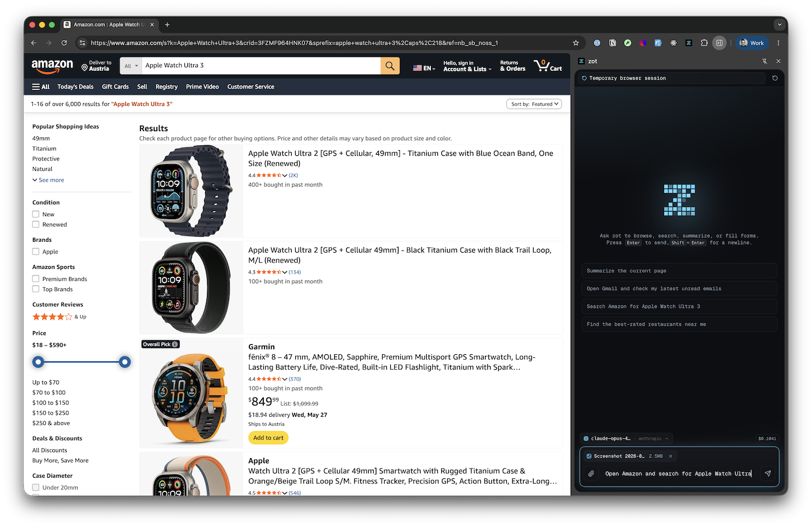Add the Garmin fēnix 8 to cart
This screenshot has height=527, width=812.
[x=269, y=438]
